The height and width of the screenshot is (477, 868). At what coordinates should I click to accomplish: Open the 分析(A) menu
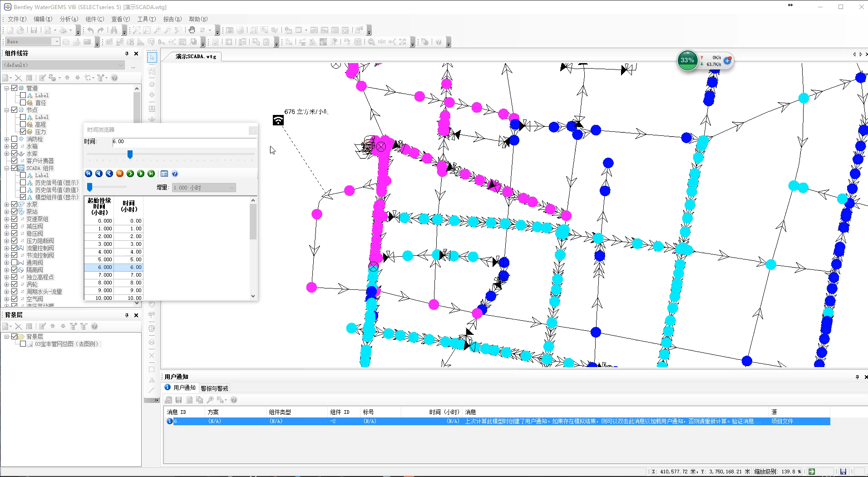[69, 19]
